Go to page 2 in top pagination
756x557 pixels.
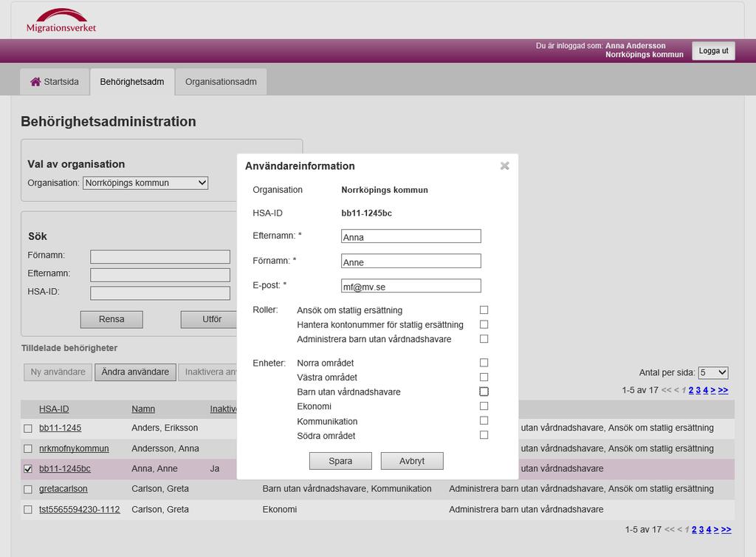click(691, 390)
